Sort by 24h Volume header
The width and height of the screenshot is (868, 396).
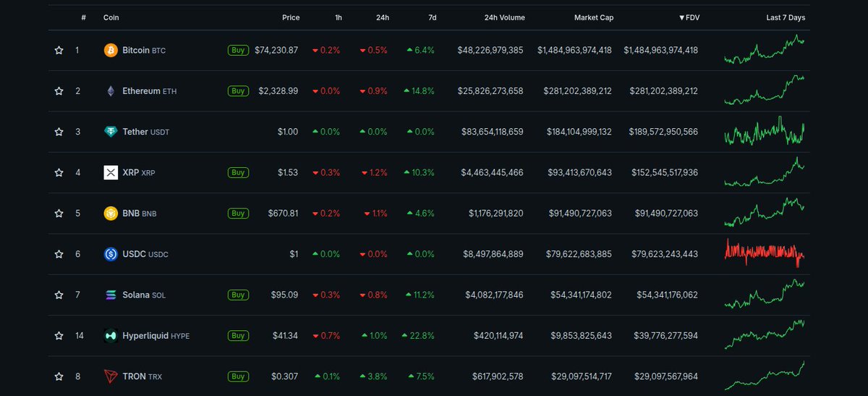click(x=503, y=17)
